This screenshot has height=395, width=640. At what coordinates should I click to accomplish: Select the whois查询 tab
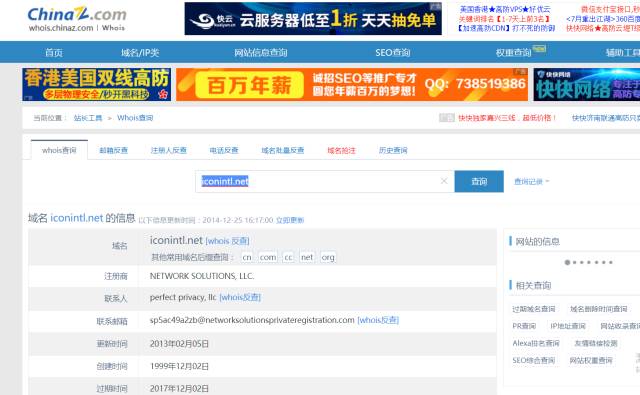pyautogui.click(x=59, y=150)
